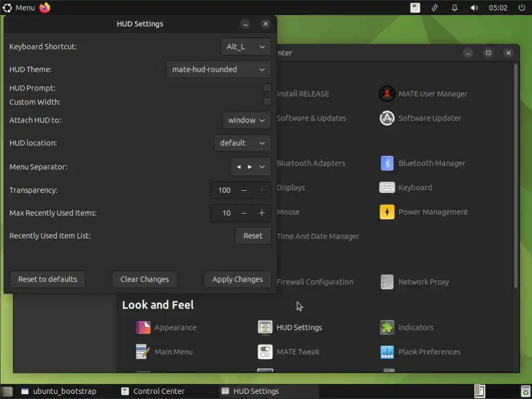532x399 pixels.
Task: Open the HUD Theme mate-hud-rounded dropdown
Action: point(219,70)
